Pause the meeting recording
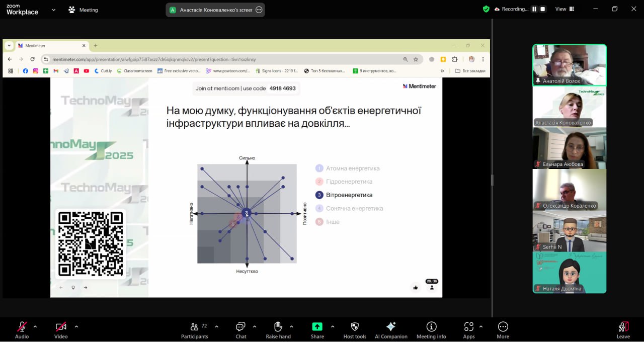Image resolution: width=644 pixels, height=342 pixels. (534, 9)
